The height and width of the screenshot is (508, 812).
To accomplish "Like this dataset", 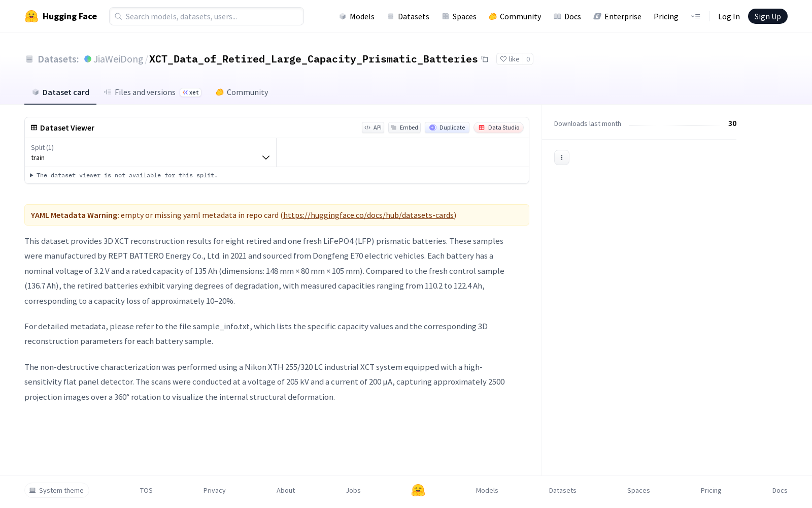I will click(x=510, y=59).
